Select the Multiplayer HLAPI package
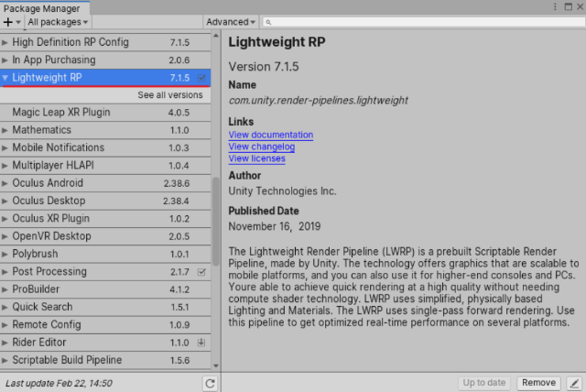 [105, 165]
